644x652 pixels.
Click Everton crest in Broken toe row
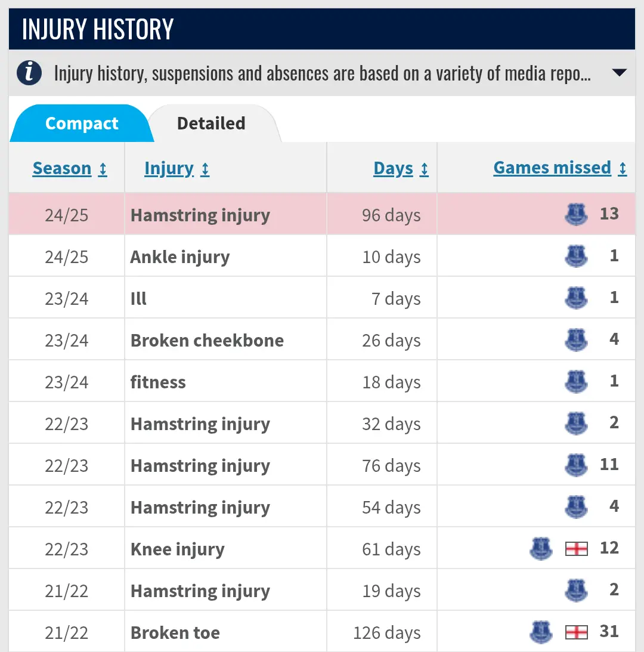(x=541, y=632)
